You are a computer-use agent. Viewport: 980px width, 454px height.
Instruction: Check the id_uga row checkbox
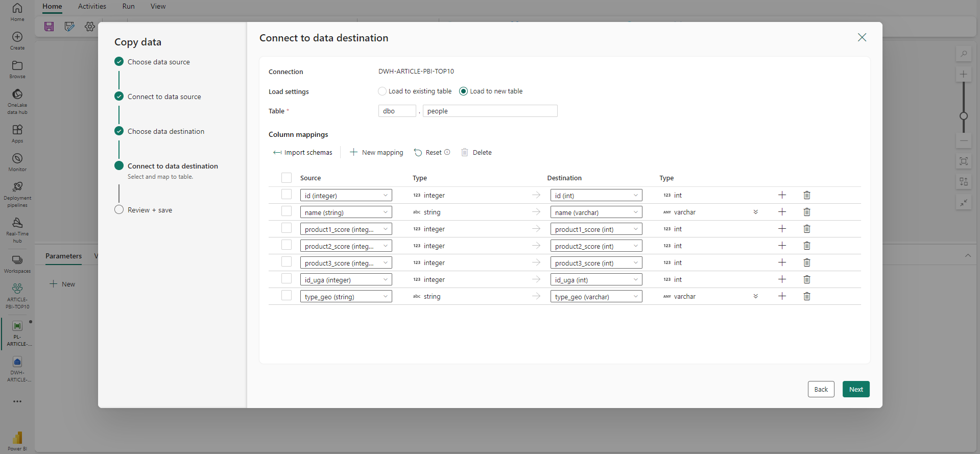click(286, 279)
